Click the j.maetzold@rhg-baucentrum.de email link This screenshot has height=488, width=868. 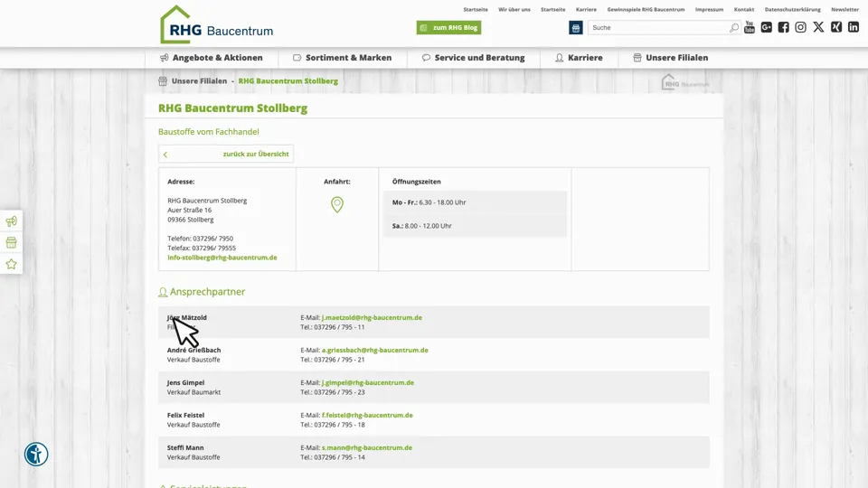click(x=372, y=317)
